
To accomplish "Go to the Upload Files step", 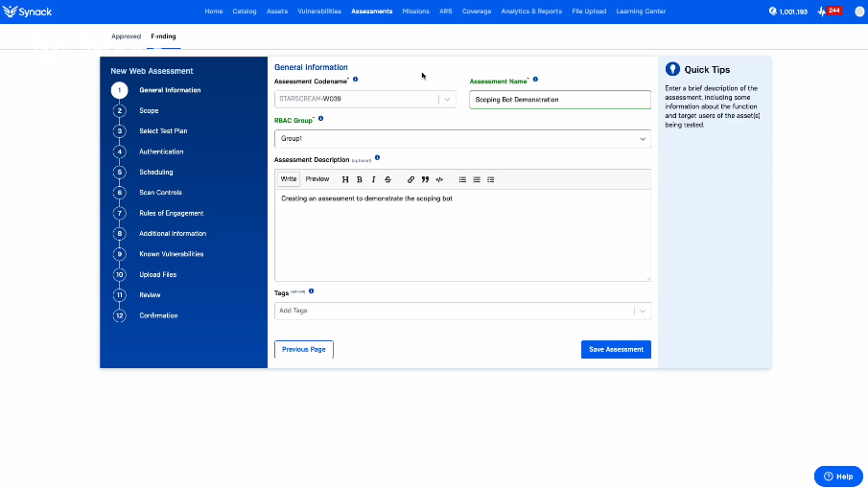I will tap(157, 274).
